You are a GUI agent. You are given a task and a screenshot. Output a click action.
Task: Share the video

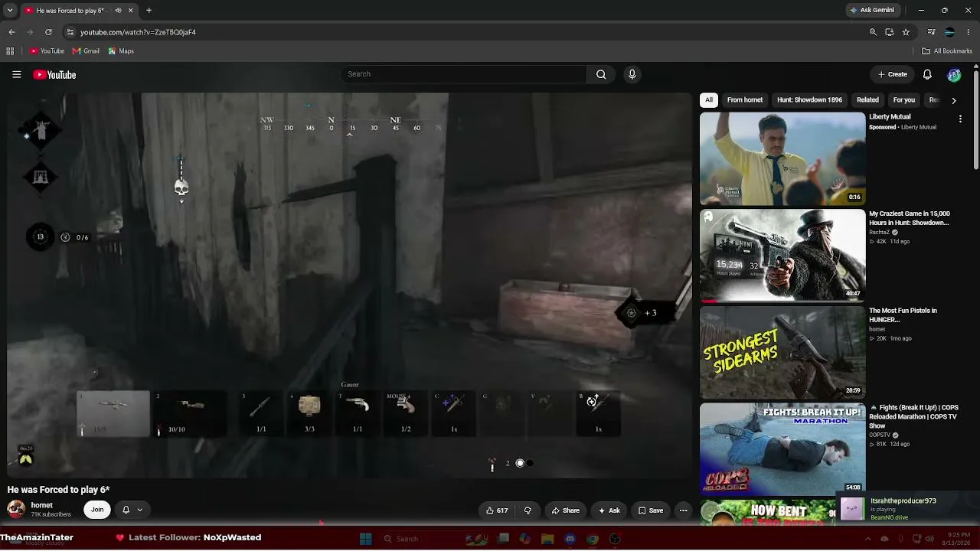tap(566, 510)
